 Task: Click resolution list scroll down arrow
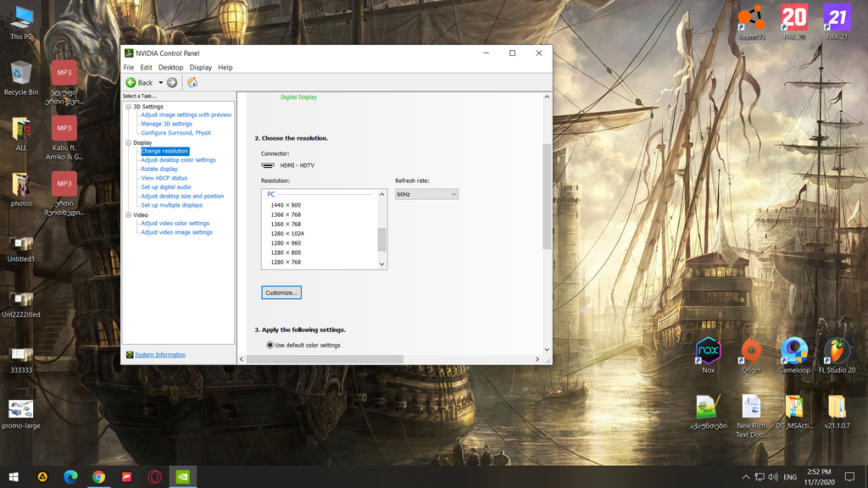[382, 264]
